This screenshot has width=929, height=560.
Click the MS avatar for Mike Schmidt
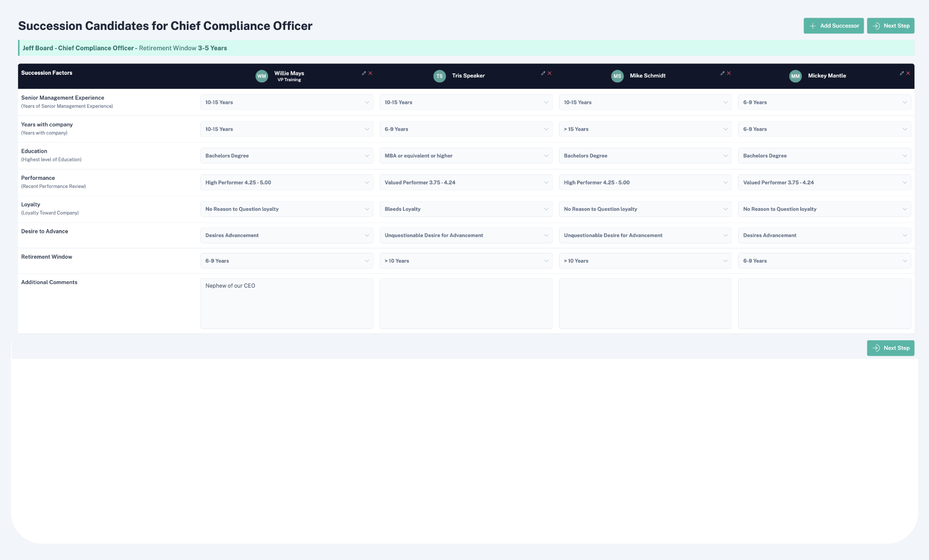click(617, 76)
